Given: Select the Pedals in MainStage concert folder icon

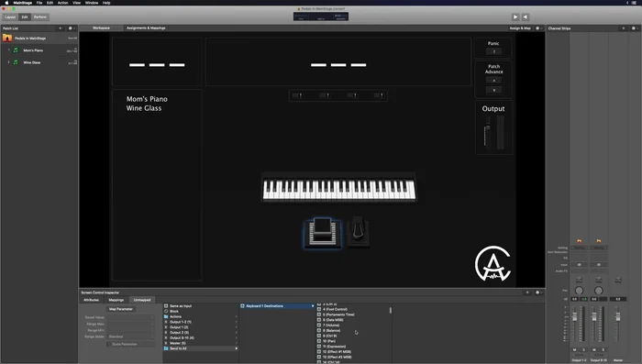Looking at the screenshot, I should pos(7,39).
